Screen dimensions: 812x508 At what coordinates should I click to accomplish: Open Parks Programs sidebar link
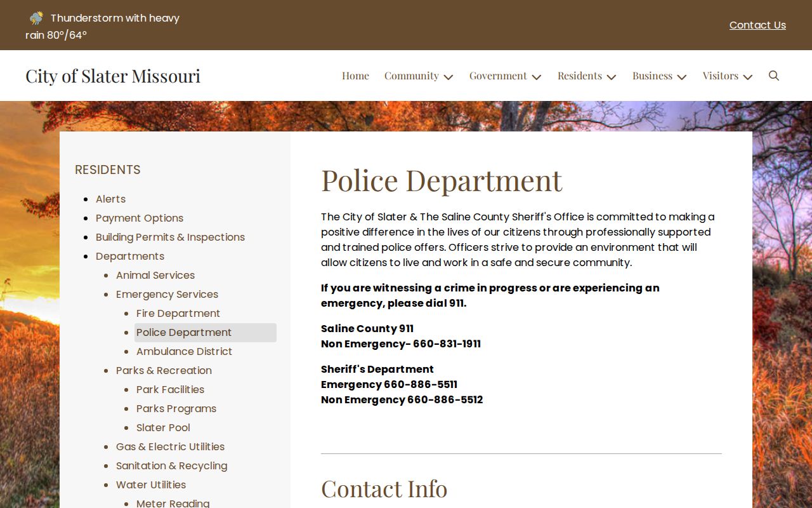(176, 408)
